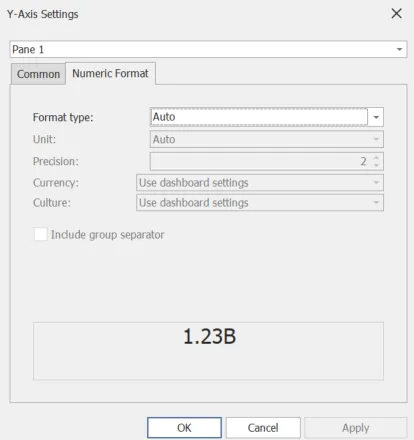This screenshot has width=414, height=440.
Task: Close the Y-Axis Settings dialog
Action: 396,14
